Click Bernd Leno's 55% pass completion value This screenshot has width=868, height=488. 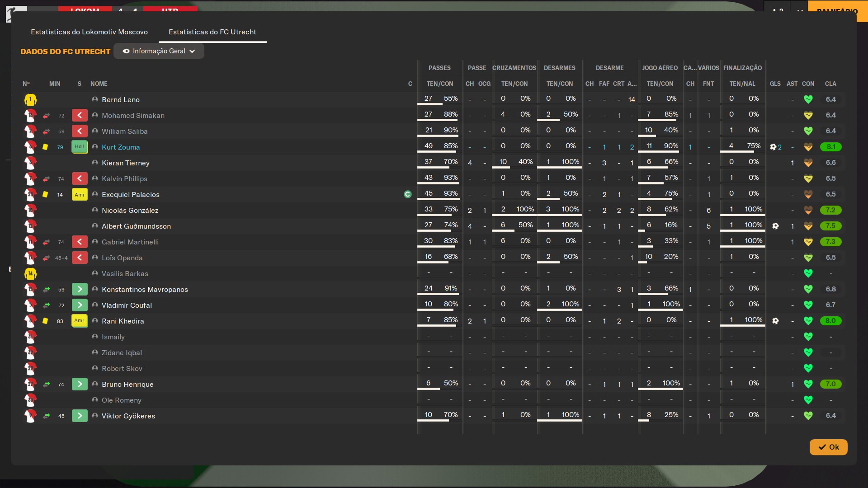[x=451, y=99]
